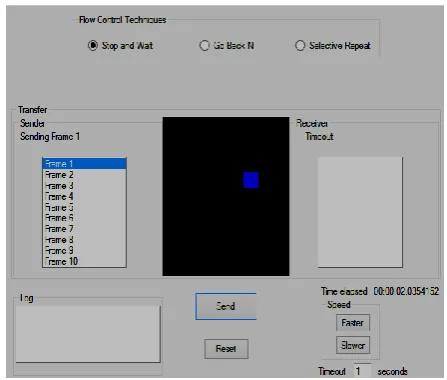447x380 pixels.
Task: Select Frame 3 in sender list
Action: [x=84, y=186]
